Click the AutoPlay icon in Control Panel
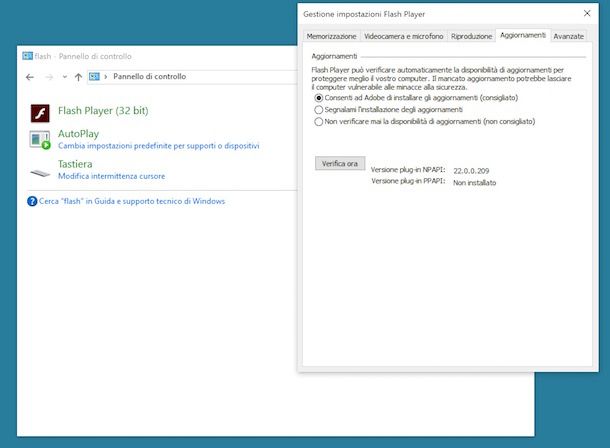This screenshot has width=610, height=448. [40, 140]
